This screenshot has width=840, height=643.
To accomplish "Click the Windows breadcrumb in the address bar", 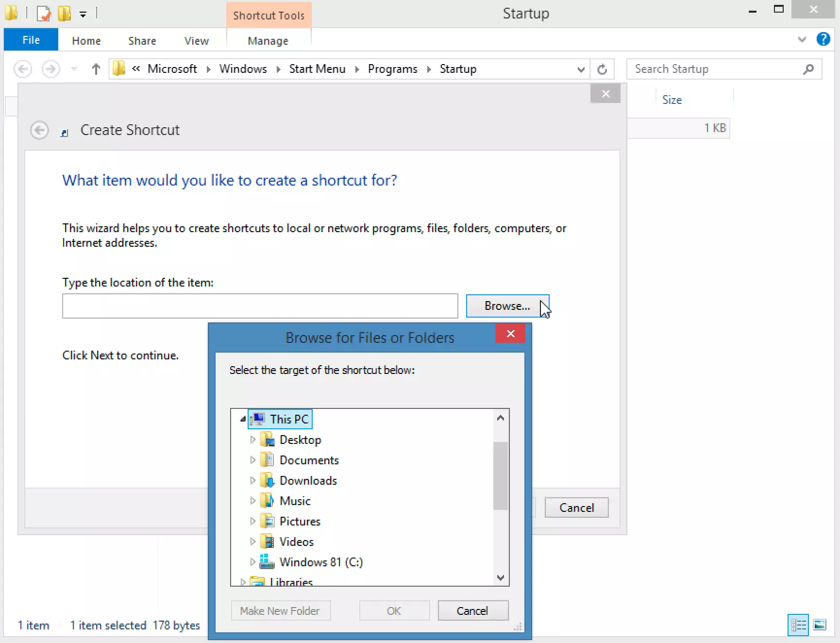I will point(243,69).
